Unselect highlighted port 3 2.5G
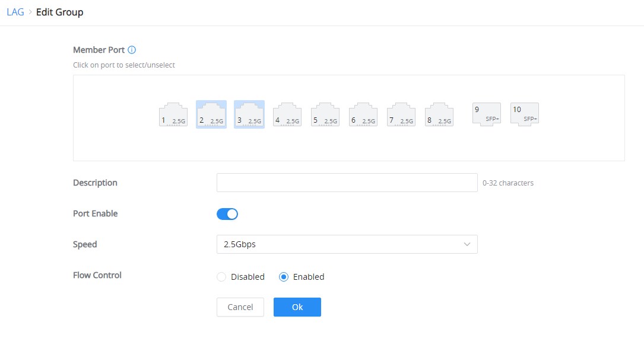Screen dimensions: 644x348 249,114
